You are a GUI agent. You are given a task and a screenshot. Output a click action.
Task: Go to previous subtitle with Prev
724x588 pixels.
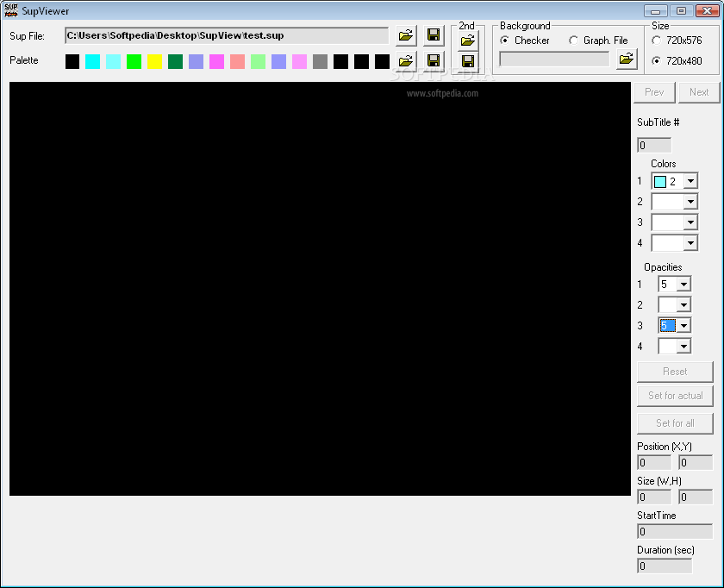[x=654, y=92]
